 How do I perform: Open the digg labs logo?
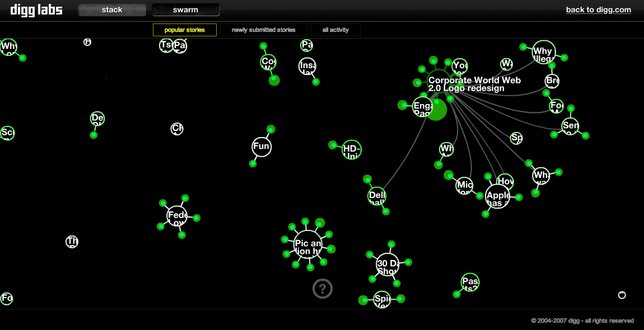[x=36, y=10]
